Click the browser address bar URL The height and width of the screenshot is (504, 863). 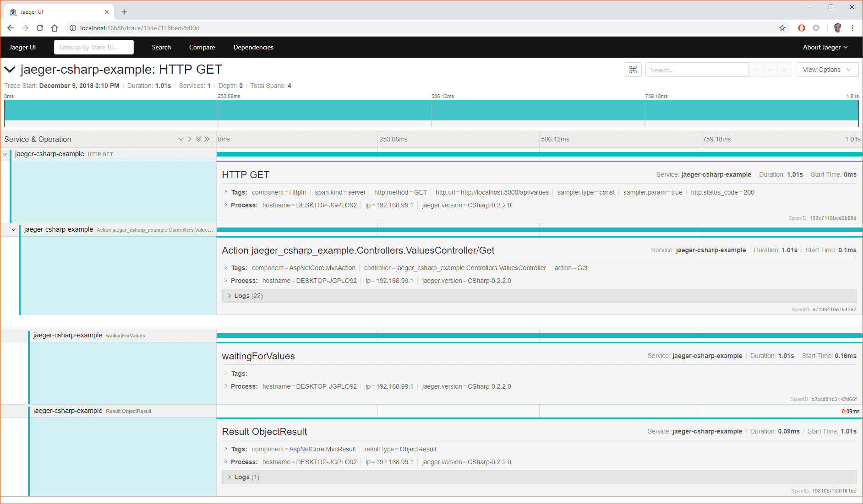140,28
